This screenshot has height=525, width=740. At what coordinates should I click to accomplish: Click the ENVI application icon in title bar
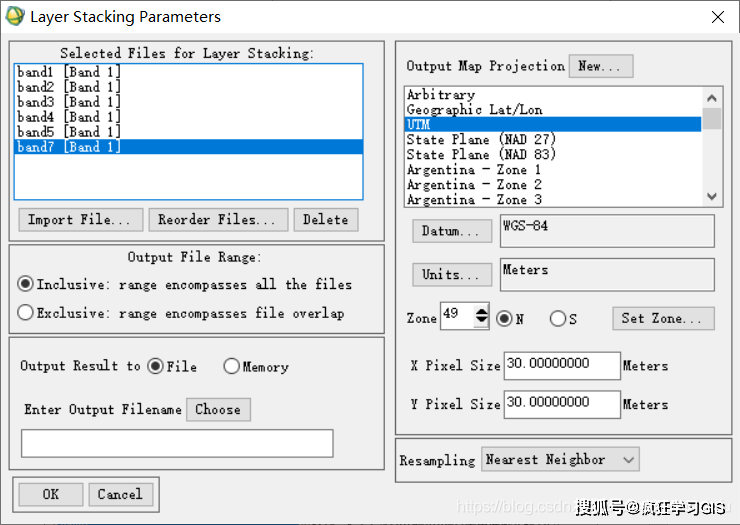15,17
